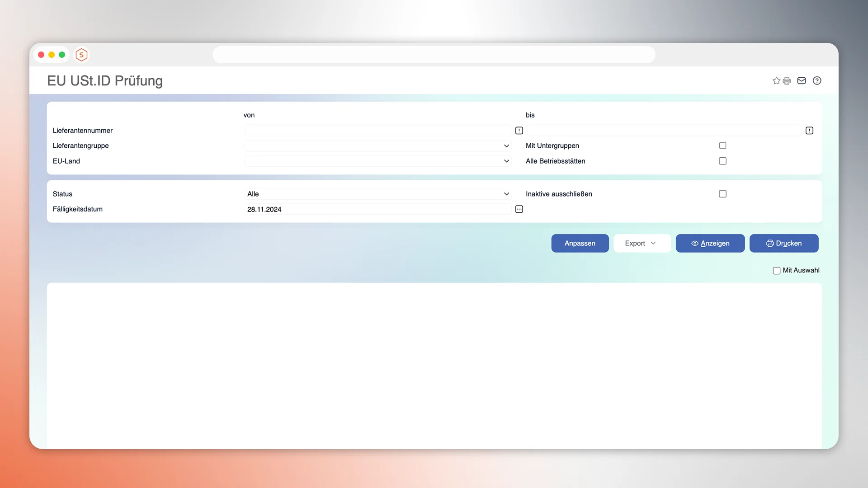868x488 pixels.
Task: Open date picker icon for Fälligkeitsdatum
Action: coord(519,209)
